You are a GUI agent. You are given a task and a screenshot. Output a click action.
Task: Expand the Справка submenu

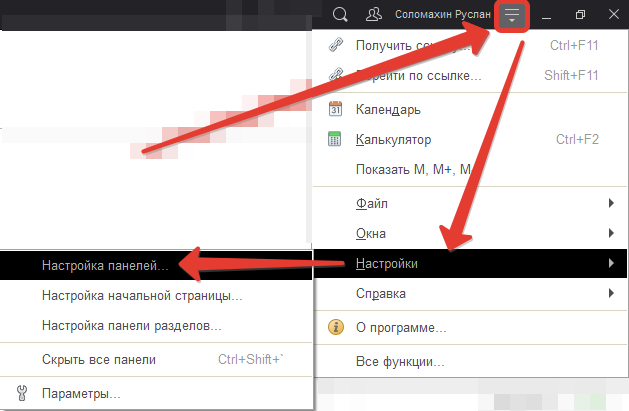470,294
